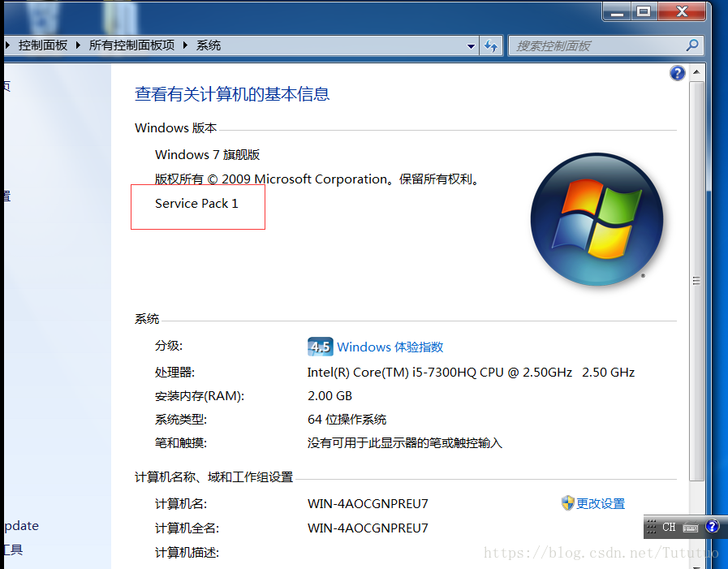Click the shield icon next to 更改设置
The height and width of the screenshot is (569, 728).
tap(567, 503)
